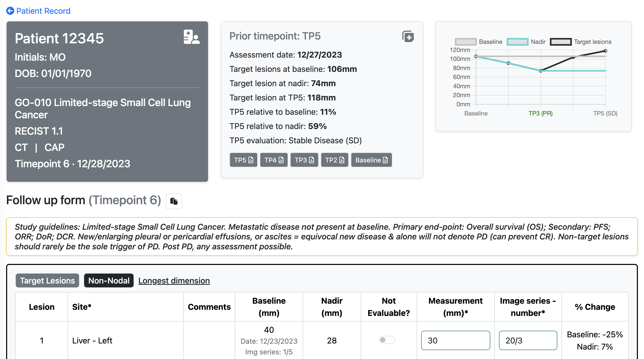Click the Image series field containing 20/3
644x359 pixels.
click(x=528, y=340)
